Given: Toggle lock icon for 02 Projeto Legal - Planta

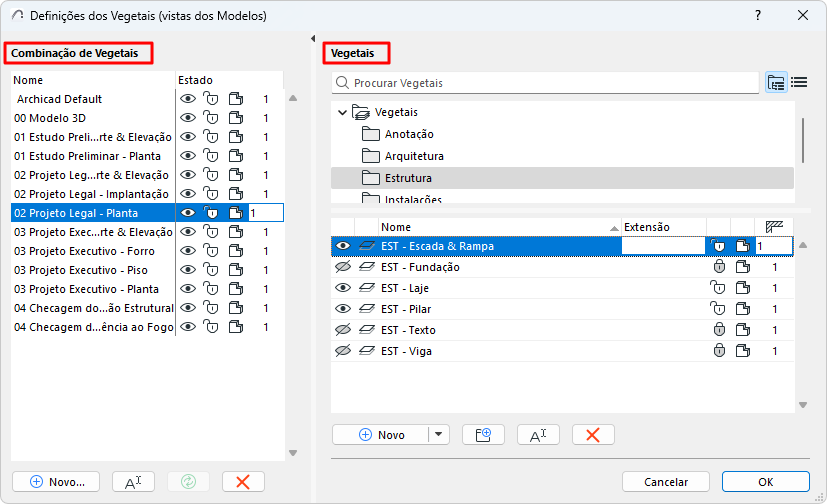Looking at the screenshot, I should (211, 213).
